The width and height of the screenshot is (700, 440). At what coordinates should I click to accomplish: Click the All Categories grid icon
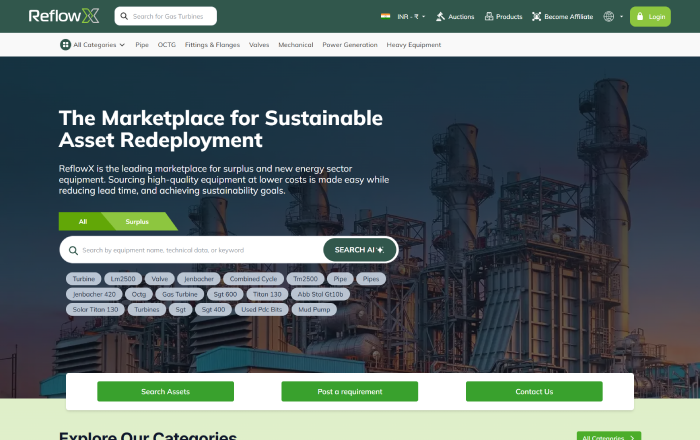[65, 45]
